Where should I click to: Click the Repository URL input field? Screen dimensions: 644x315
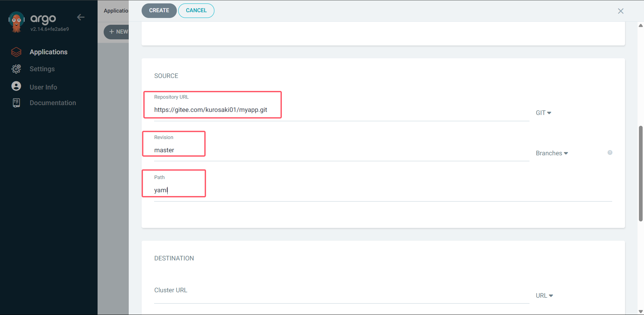coord(339,110)
